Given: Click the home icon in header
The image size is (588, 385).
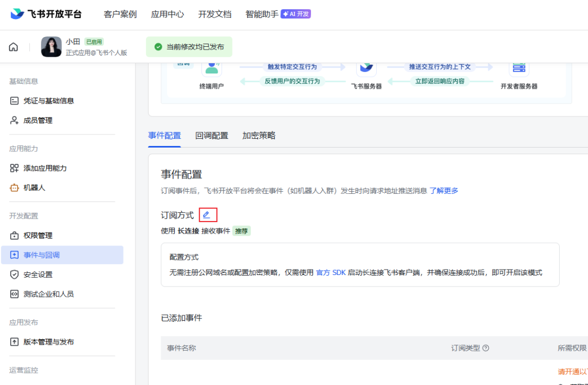Looking at the screenshot, I should point(14,47).
